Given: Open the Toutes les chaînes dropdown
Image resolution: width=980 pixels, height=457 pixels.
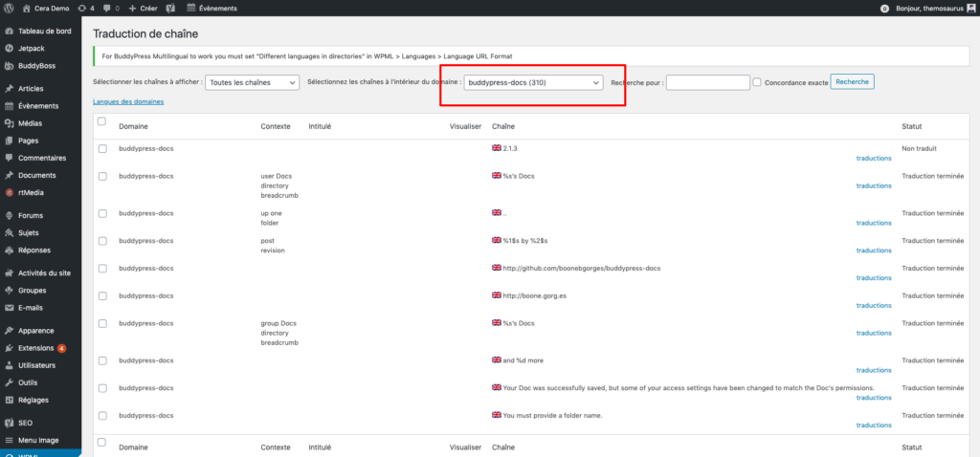Looking at the screenshot, I should coord(253,82).
